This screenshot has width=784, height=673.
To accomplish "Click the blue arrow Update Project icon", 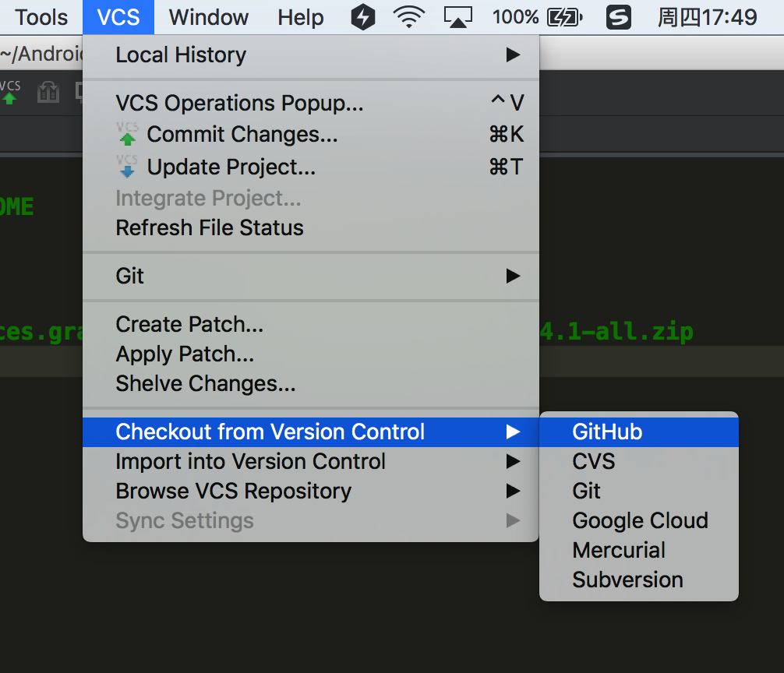I will coord(127,167).
